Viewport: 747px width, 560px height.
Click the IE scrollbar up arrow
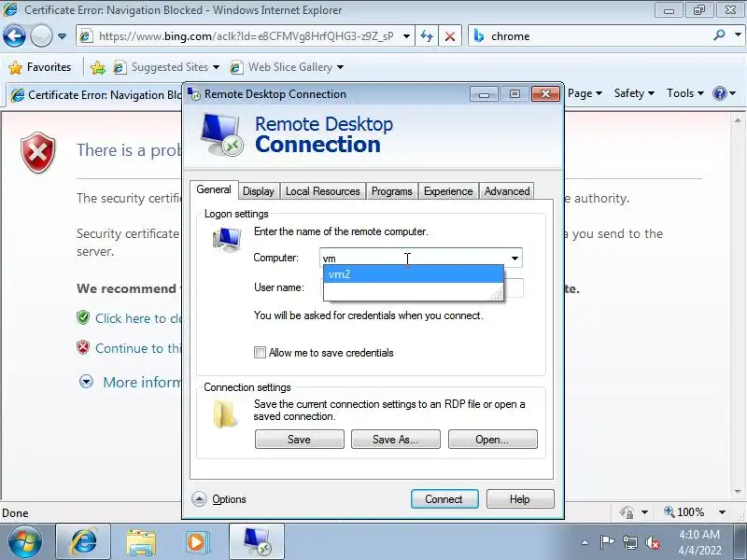tap(738, 120)
